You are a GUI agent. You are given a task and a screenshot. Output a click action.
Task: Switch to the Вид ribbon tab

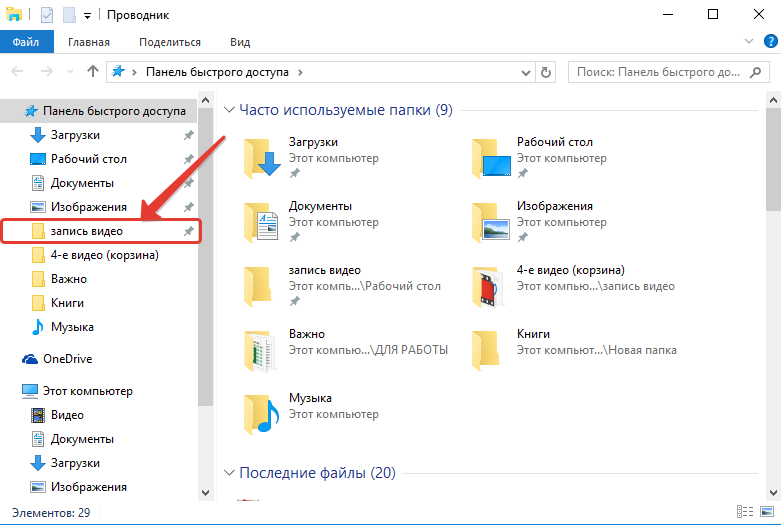coord(240,42)
